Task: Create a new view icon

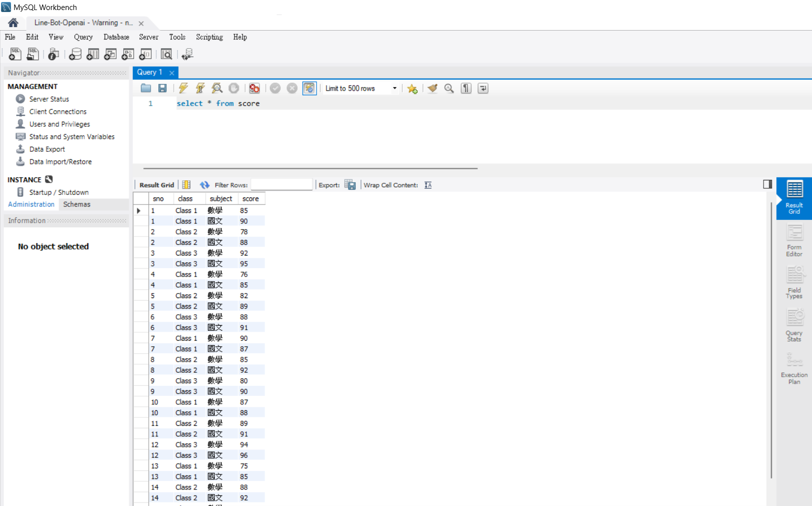Action: coord(110,54)
